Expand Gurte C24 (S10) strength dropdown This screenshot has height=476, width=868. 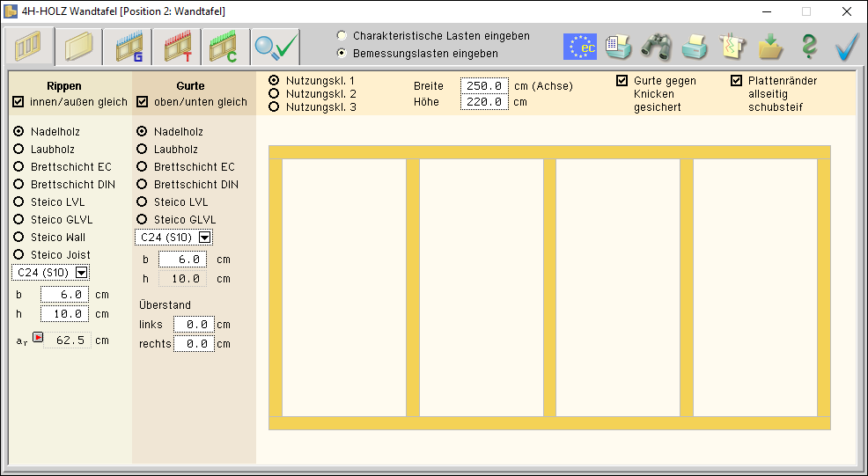click(205, 238)
